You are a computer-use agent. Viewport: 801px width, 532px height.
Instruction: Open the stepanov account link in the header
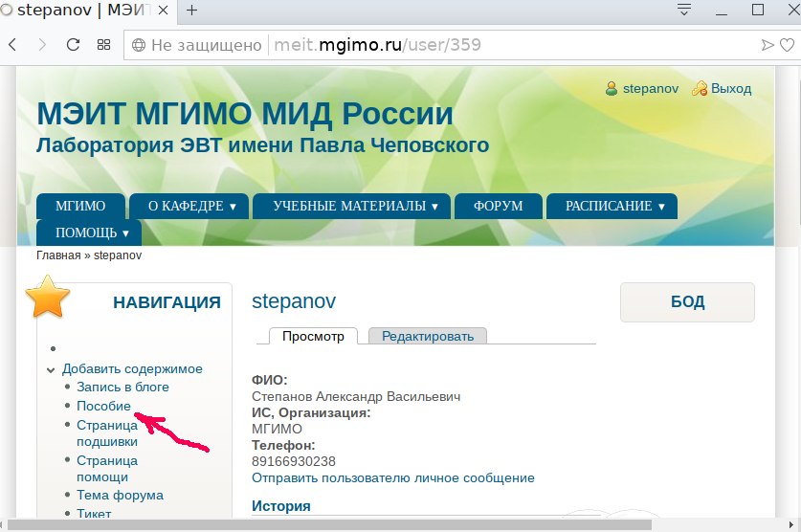[x=651, y=89]
